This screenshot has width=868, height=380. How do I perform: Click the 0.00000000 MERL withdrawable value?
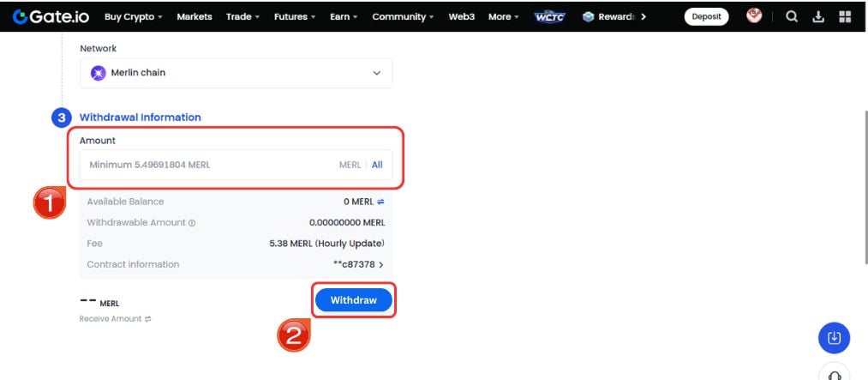(x=347, y=223)
